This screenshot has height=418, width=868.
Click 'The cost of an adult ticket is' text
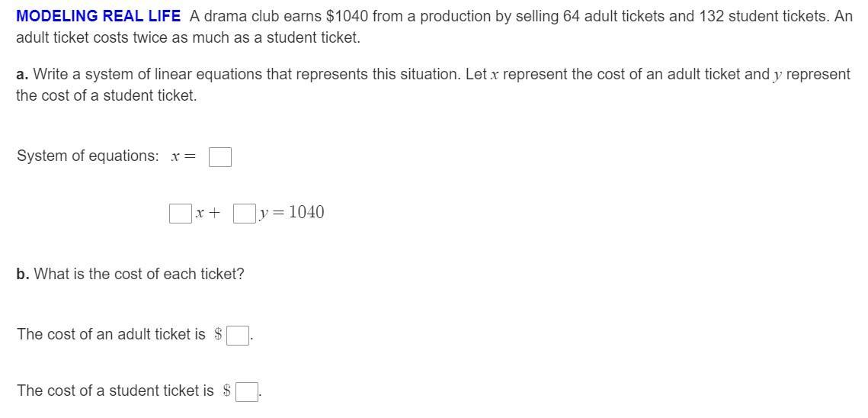pos(111,335)
